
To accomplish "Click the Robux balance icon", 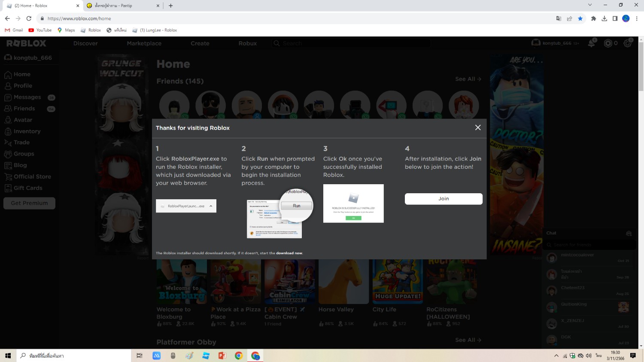I will click(608, 43).
